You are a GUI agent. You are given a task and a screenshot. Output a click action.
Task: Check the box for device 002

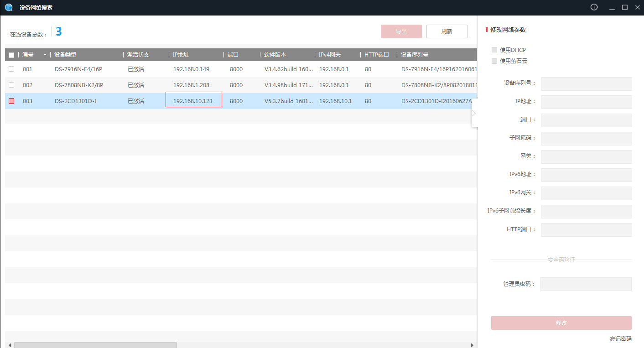(11, 85)
